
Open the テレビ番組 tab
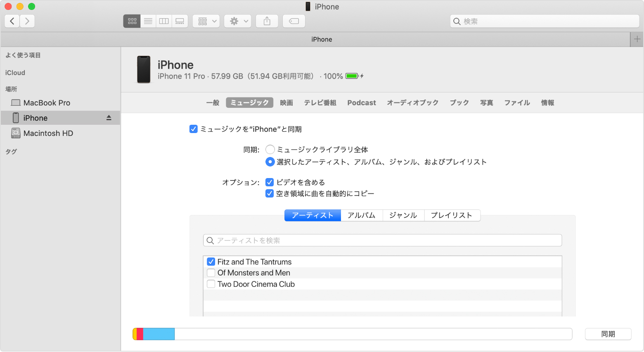point(320,102)
